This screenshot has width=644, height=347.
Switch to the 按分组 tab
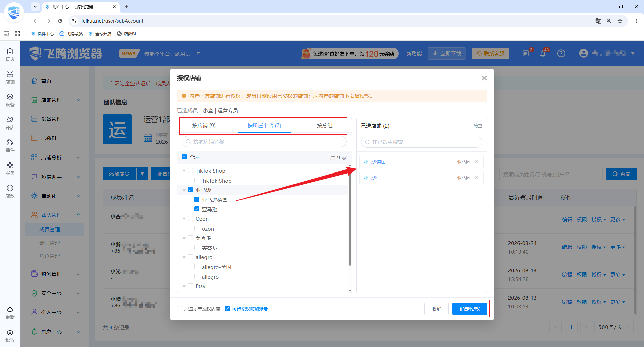[x=325, y=126]
